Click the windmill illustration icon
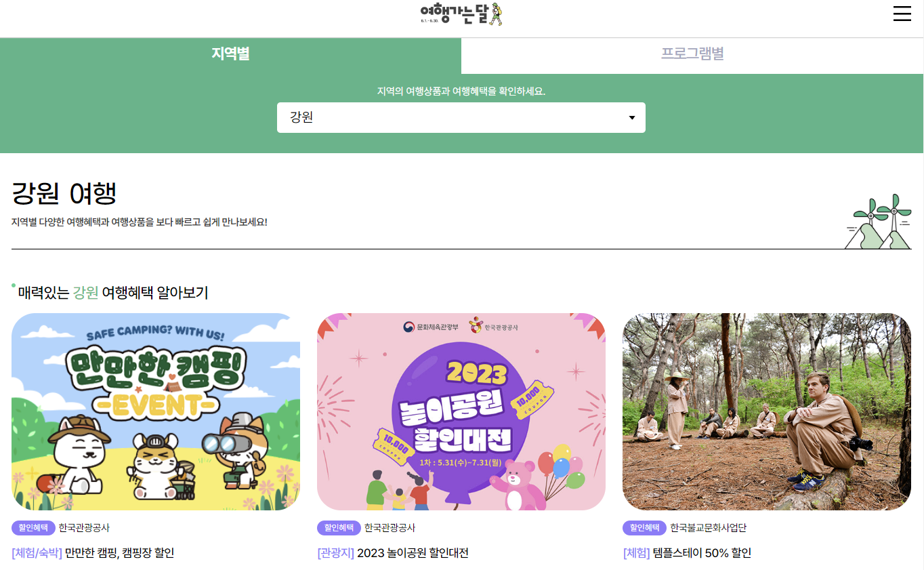The image size is (924, 570). [878, 222]
